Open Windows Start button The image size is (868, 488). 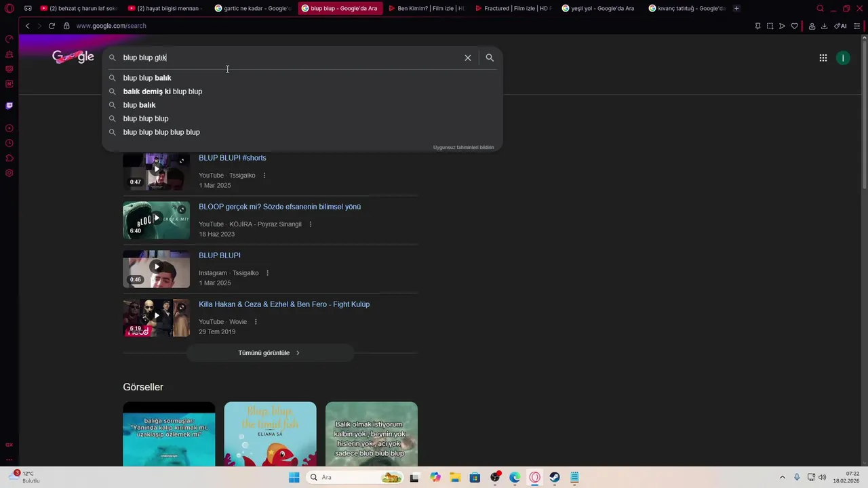coord(294,477)
